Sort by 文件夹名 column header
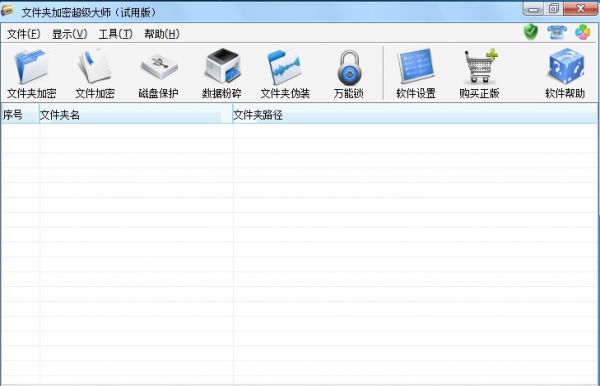The height and width of the screenshot is (386, 600). (136, 115)
